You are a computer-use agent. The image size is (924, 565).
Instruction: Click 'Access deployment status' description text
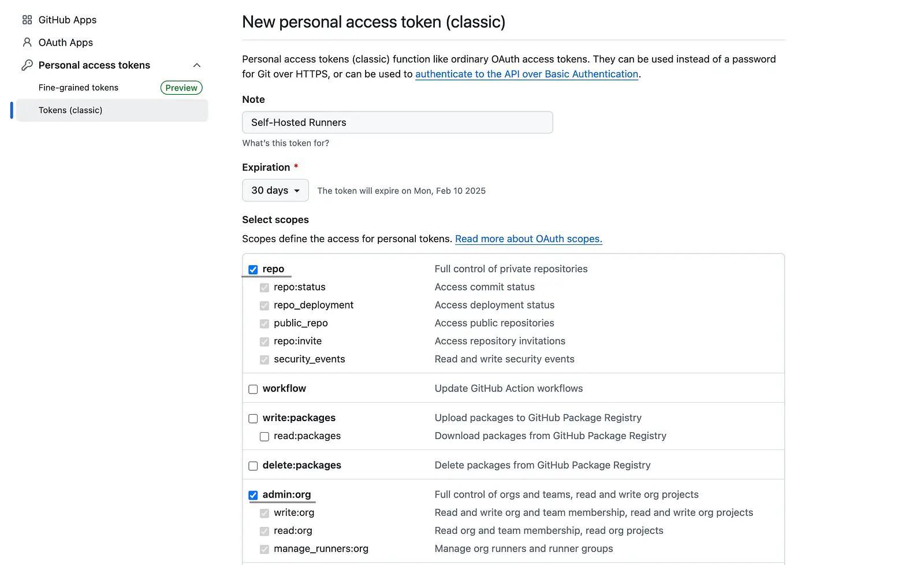pyautogui.click(x=494, y=305)
